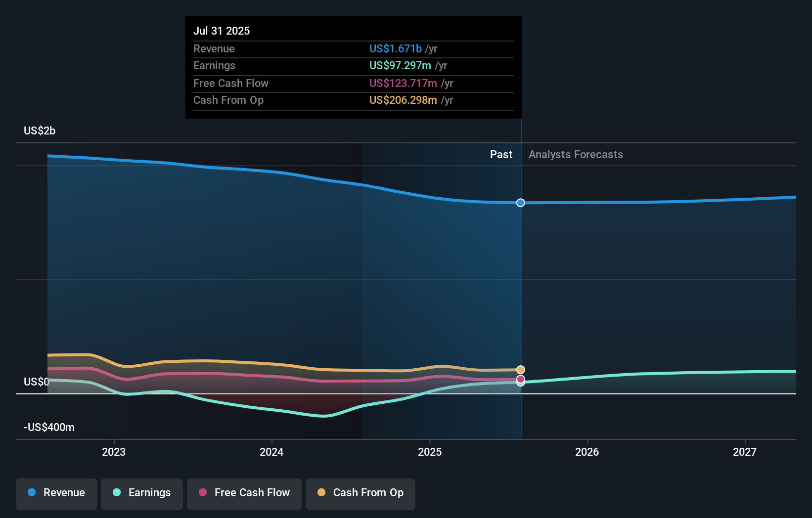812x518 pixels.
Task: Click the blue Revenue legend dot
Action: pyautogui.click(x=32, y=493)
